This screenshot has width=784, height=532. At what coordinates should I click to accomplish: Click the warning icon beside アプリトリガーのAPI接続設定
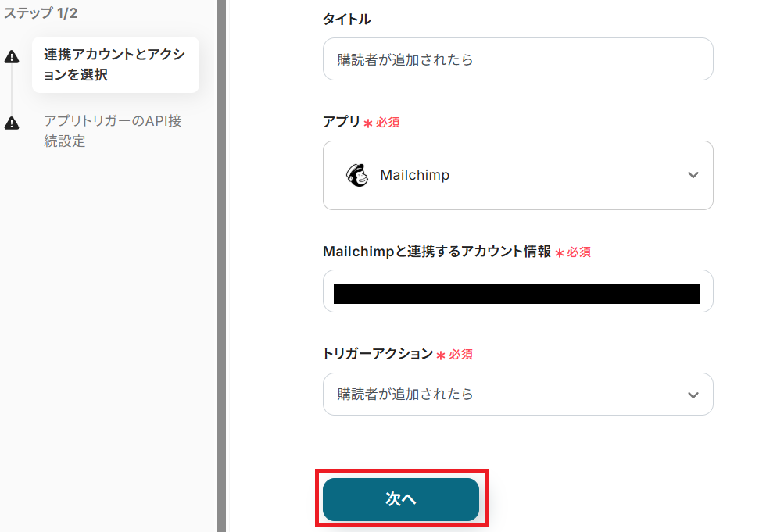coord(12,123)
